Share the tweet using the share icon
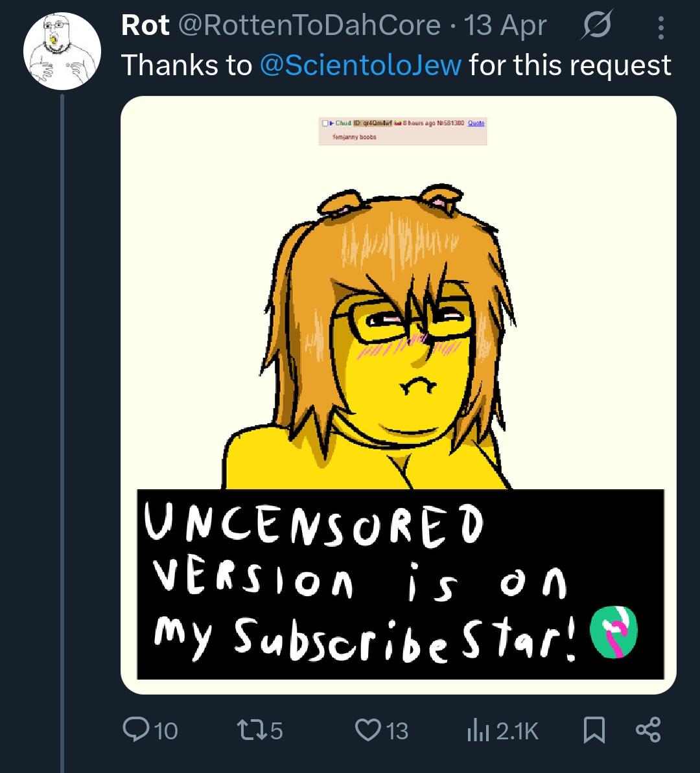The image size is (700, 773). tap(647, 730)
